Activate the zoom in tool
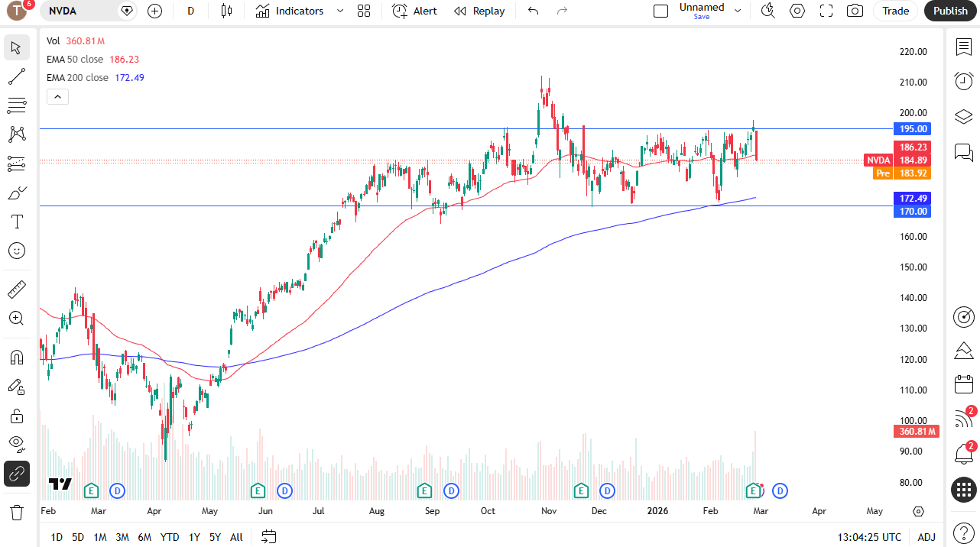980x547 pixels. pyautogui.click(x=16, y=319)
